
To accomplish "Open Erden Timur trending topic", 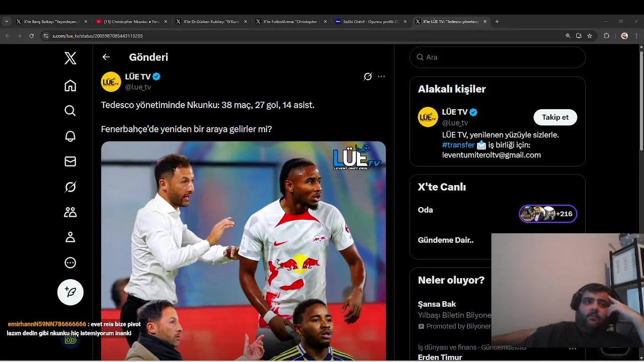I will 440,357.
